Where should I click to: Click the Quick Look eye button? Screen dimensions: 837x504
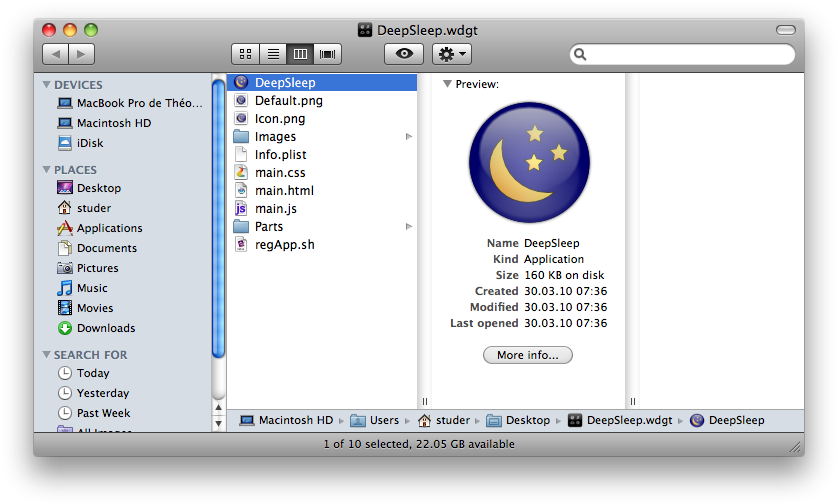403,54
